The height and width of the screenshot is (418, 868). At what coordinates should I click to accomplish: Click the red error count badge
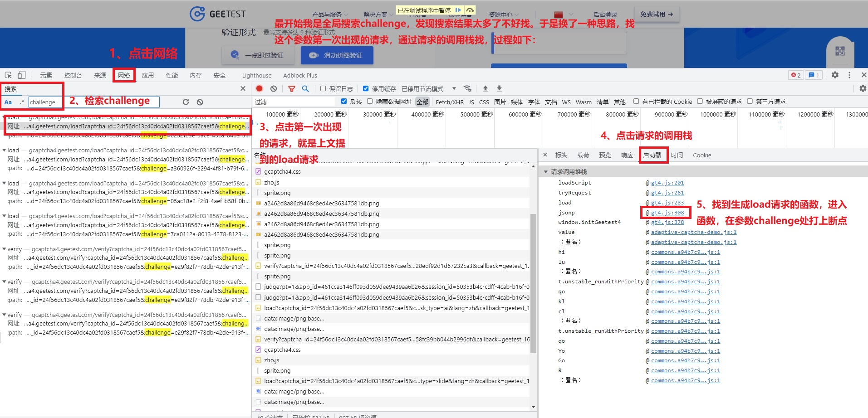pyautogui.click(x=796, y=75)
